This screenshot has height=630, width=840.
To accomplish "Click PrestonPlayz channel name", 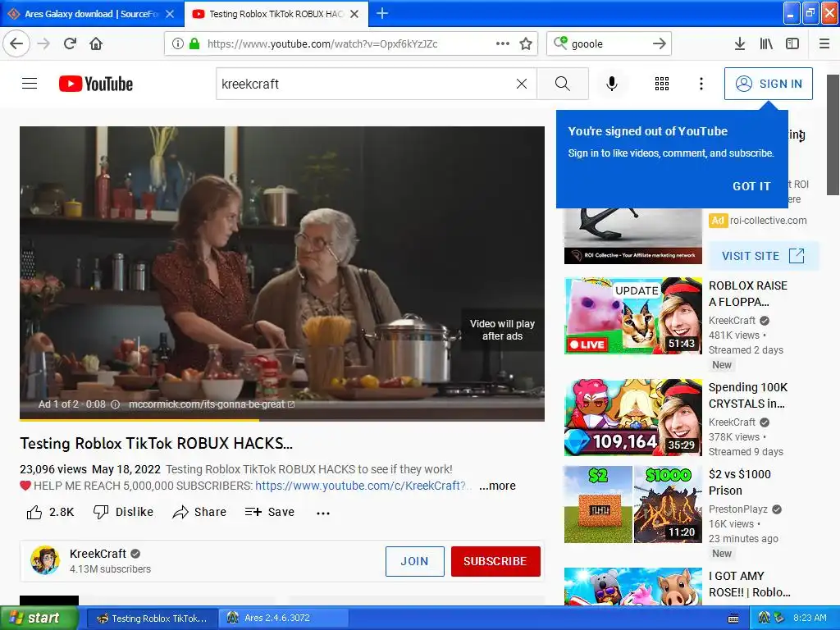I will [737, 509].
